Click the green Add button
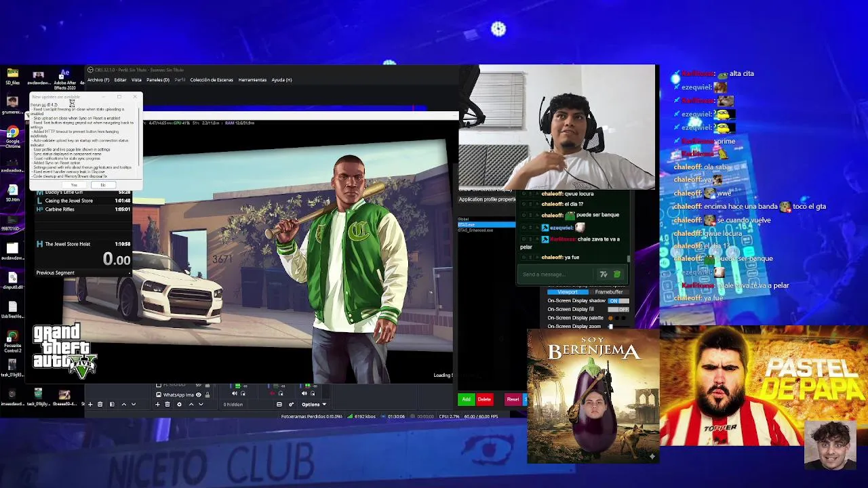Image resolution: width=868 pixels, height=488 pixels. (x=466, y=399)
